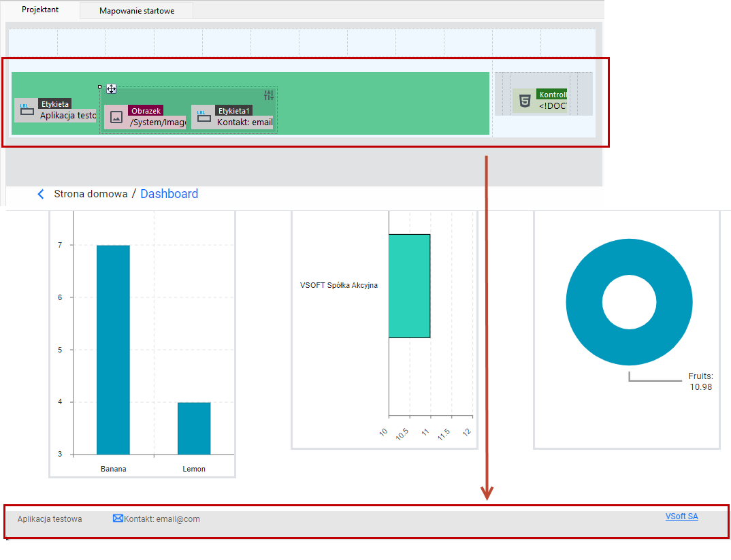Follow the VSoft SA footer link
731x560 pixels.
point(681,516)
